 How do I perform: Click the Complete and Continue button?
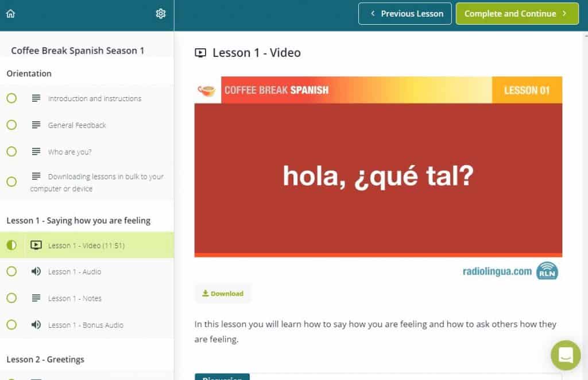[516, 13]
